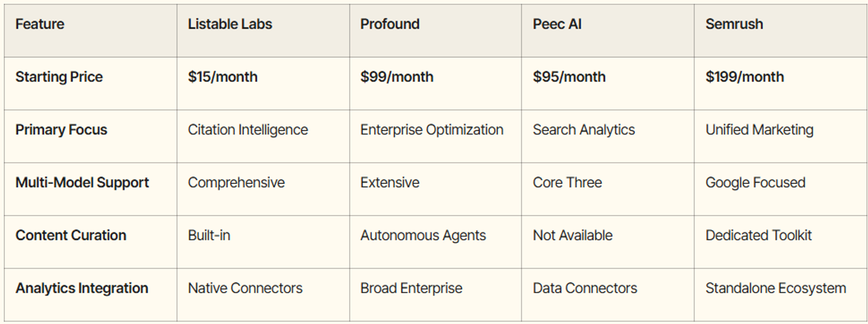Select the Starting Price row label
This screenshot has height=324, width=868.
point(59,77)
